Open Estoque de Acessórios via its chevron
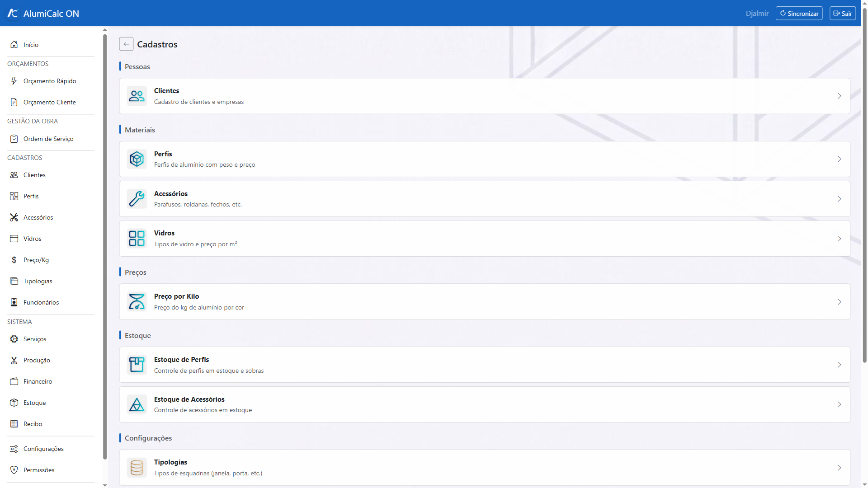 pyautogui.click(x=839, y=404)
